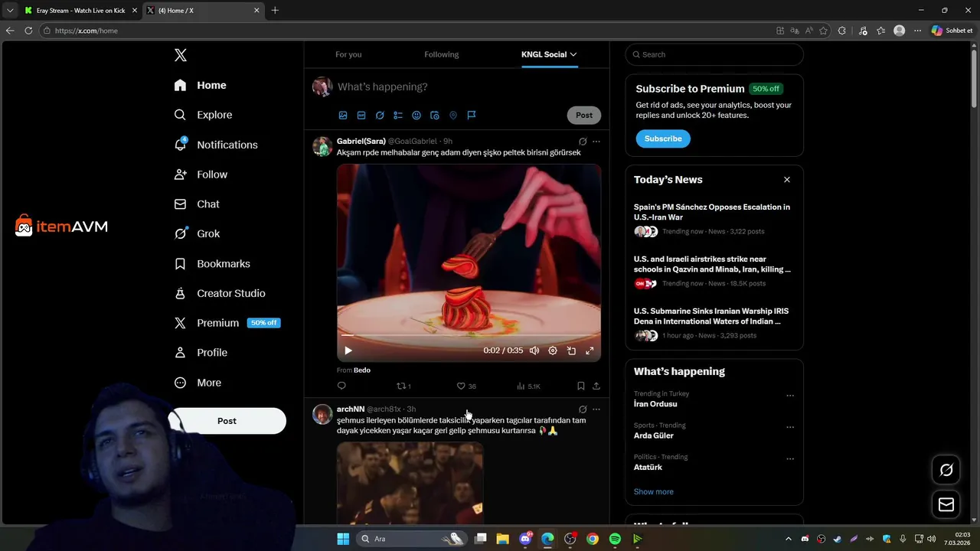Click the blue Subscribe button

(x=663, y=139)
